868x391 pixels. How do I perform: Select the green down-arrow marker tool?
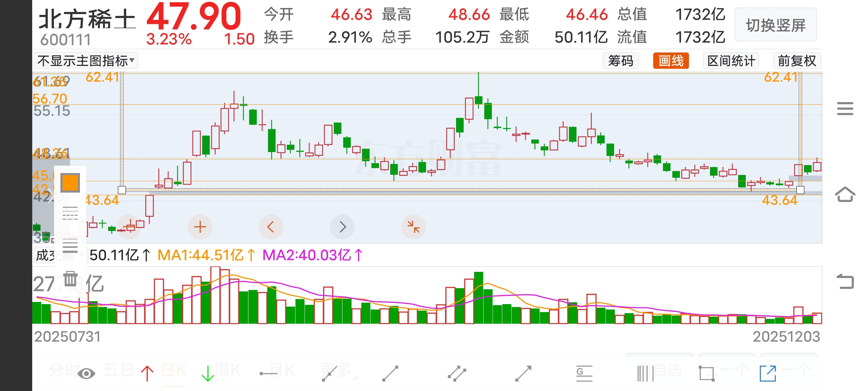(x=208, y=373)
